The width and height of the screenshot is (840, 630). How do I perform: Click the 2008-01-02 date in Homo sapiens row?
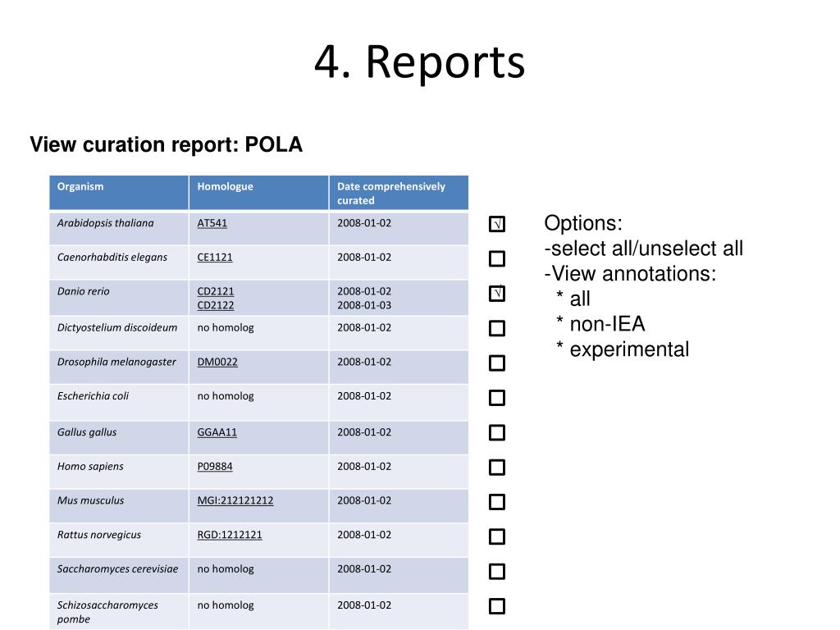(364, 467)
